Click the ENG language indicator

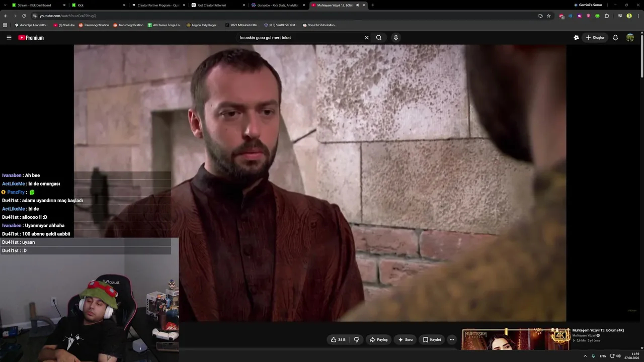pyautogui.click(x=603, y=356)
